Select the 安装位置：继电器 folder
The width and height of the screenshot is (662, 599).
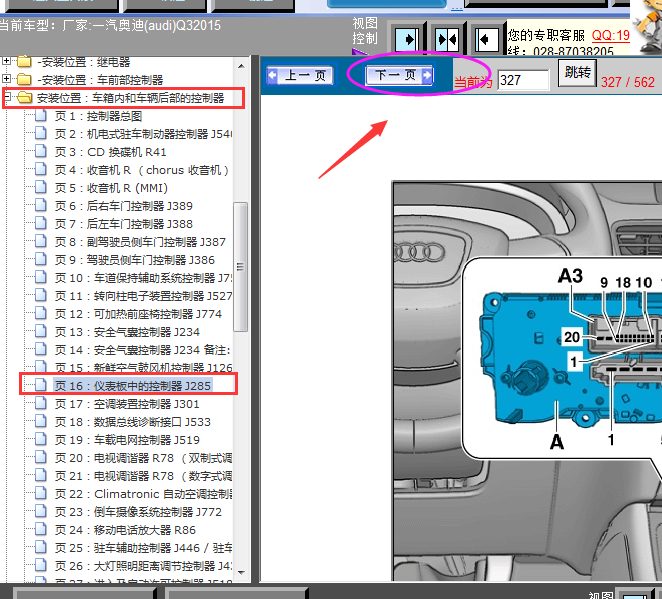point(84,62)
